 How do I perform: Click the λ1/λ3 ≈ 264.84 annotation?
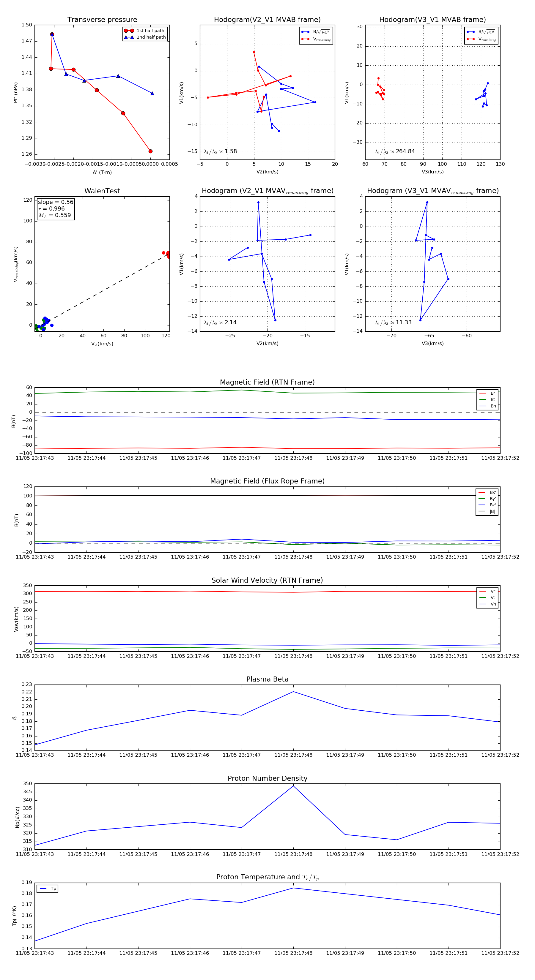[x=395, y=151]
